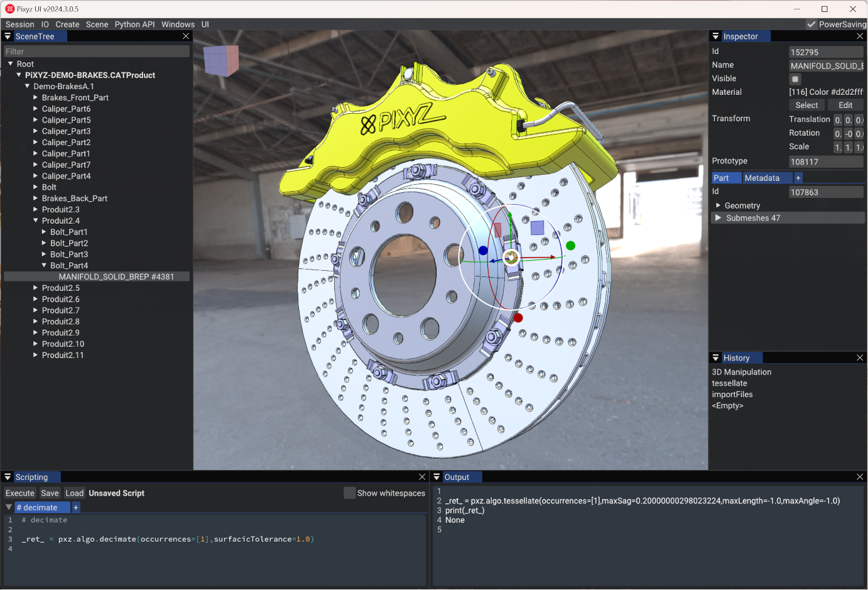The width and height of the screenshot is (868, 590).
Task: Open the Output panel menu icon
Action: click(437, 478)
